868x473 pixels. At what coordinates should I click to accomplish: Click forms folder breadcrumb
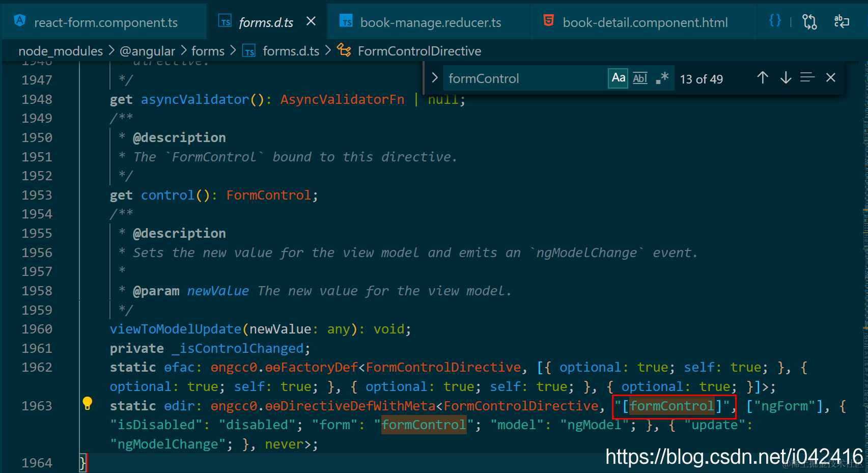(208, 51)
